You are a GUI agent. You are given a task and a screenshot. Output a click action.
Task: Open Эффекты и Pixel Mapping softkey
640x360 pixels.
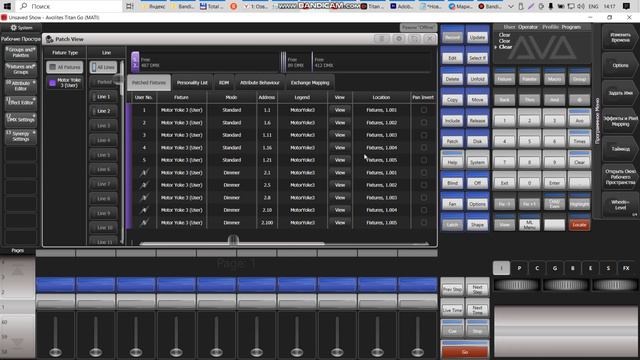(x=620, y=121)
